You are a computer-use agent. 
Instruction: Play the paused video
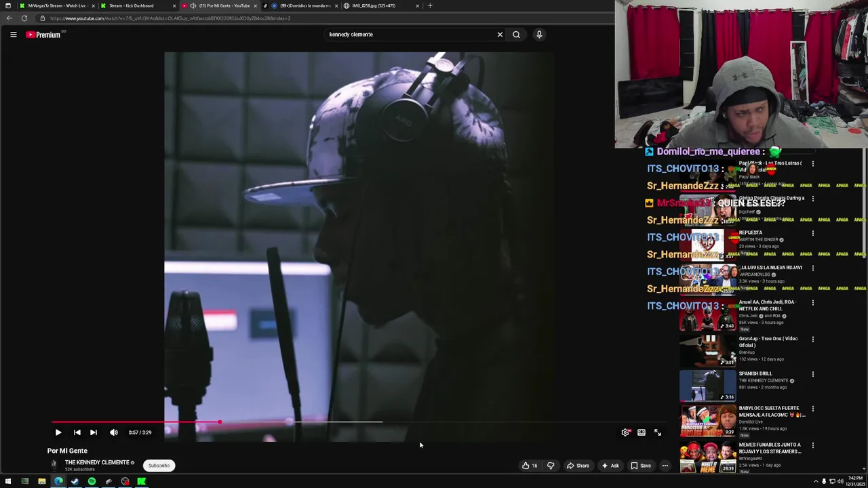click(58, 432)
